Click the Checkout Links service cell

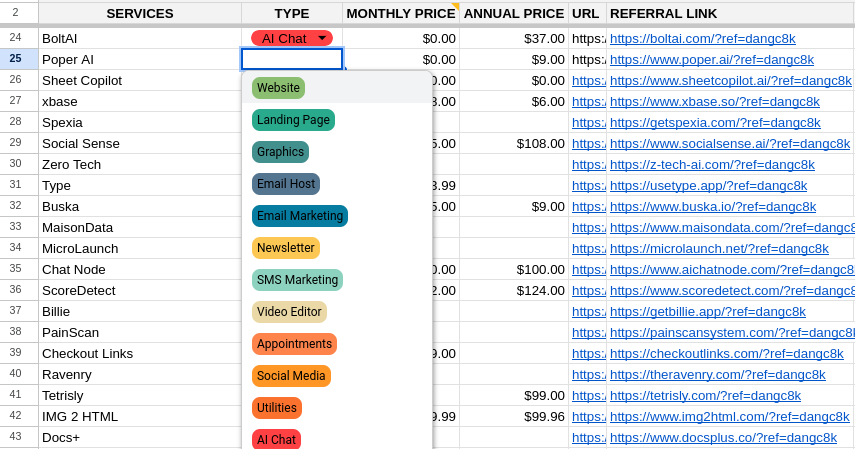click(x=140, y=354)
